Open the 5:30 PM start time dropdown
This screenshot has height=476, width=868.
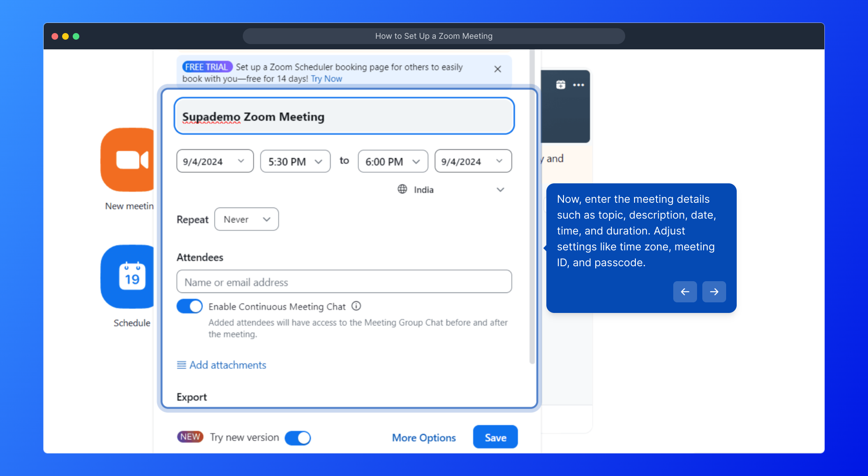[295, 161]
